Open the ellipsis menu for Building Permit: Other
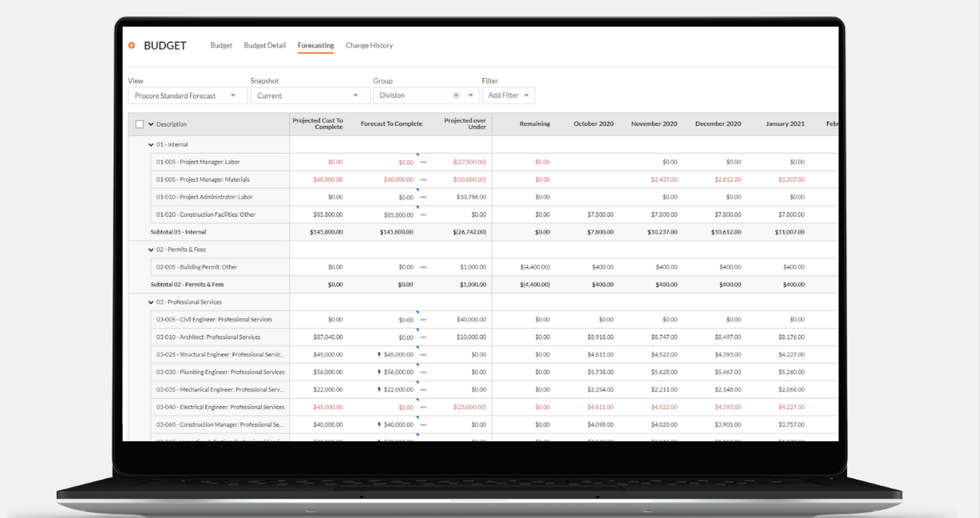 click(423, 268)
